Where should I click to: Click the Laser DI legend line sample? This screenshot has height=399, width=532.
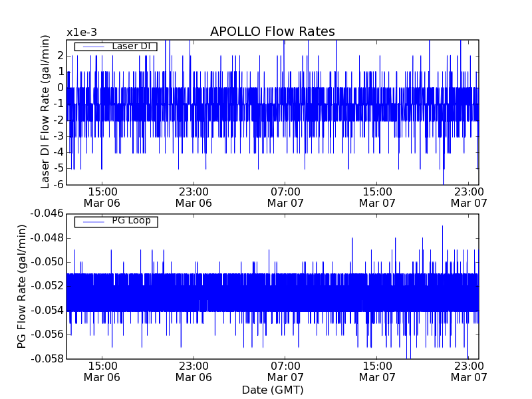(94, 47)
